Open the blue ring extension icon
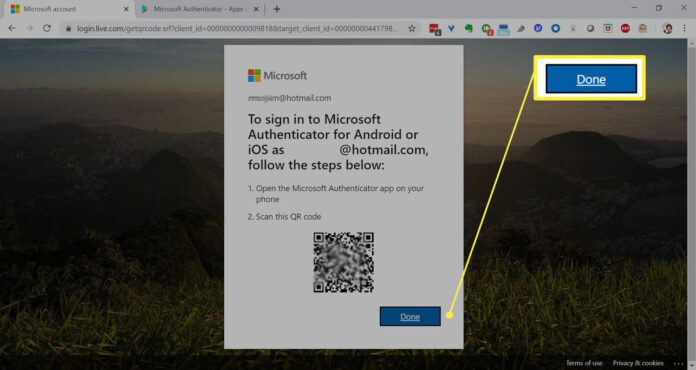The height and width of the screenshot is (370, 696). (555, 28)
